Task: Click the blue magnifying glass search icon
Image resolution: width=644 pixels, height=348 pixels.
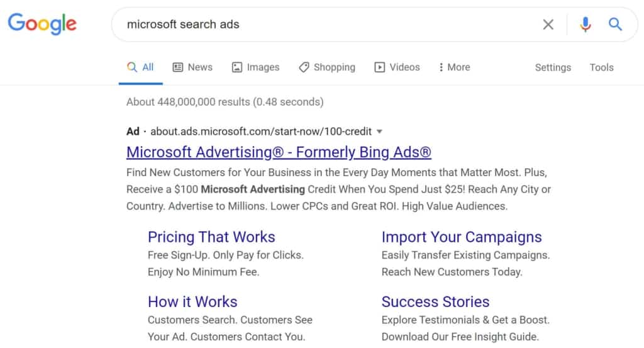Action: point(615,25)
